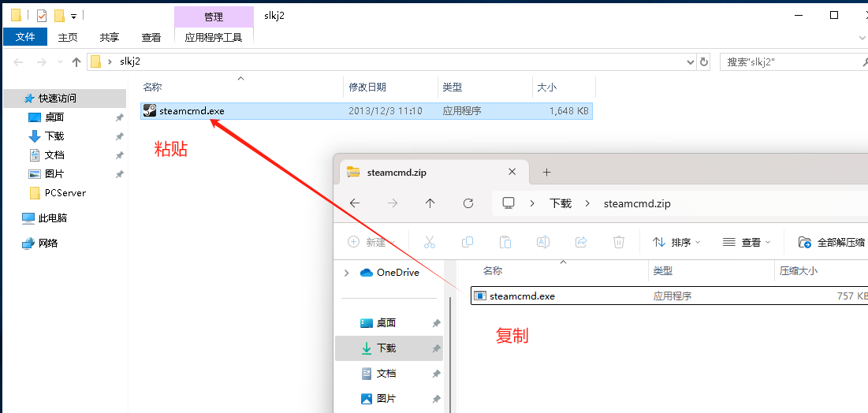Go forward in the steamcmd.zip window

[x=393, y=203]
